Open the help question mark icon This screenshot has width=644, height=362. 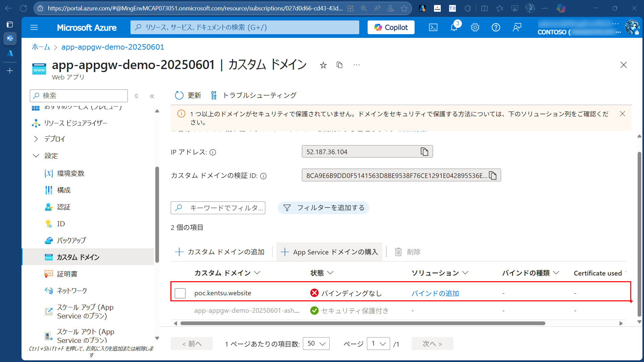[x=496, y=27]
